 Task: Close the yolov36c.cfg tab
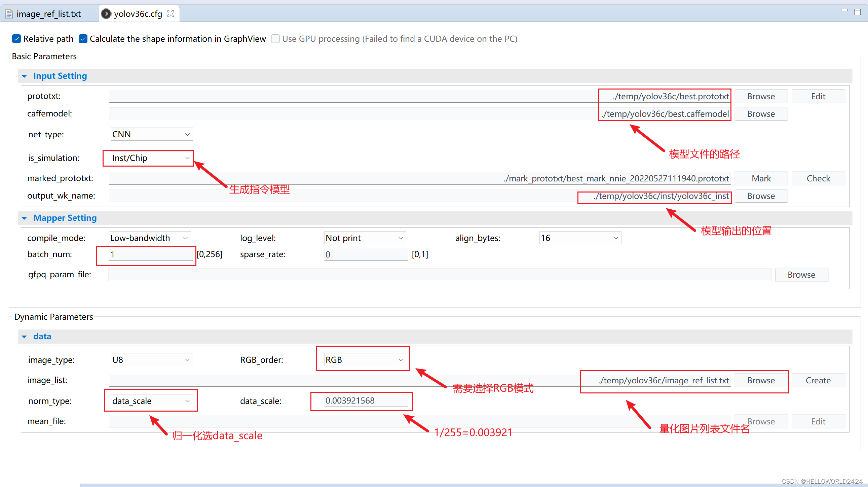click(x=171, y=14)
